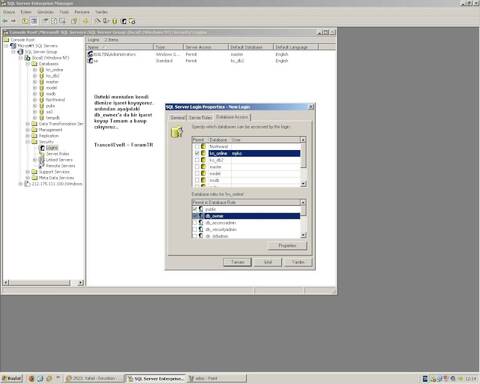This screenshot has width=480, height=384.
Task: Switch to the General tab in login dialog
Action: pos(178,118)
